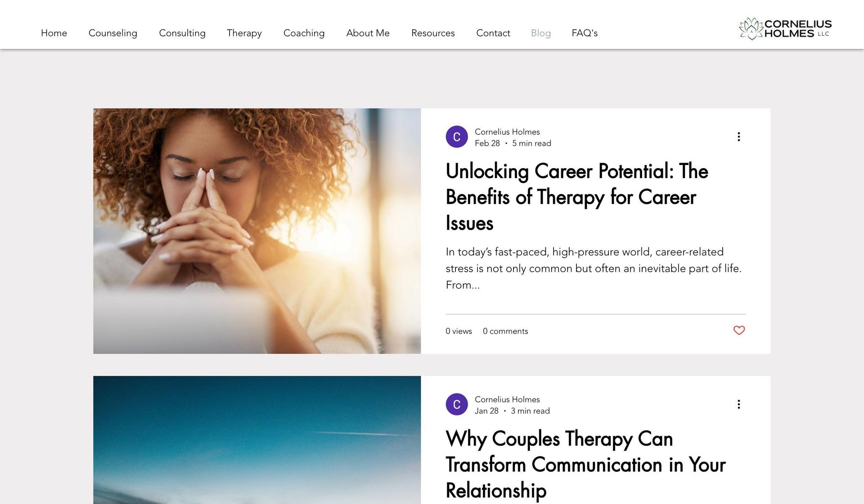Open the Why Couples Therapy article title
Image resolution: width=864 pixels, height=504 pixels.
(x=585, y=464)
